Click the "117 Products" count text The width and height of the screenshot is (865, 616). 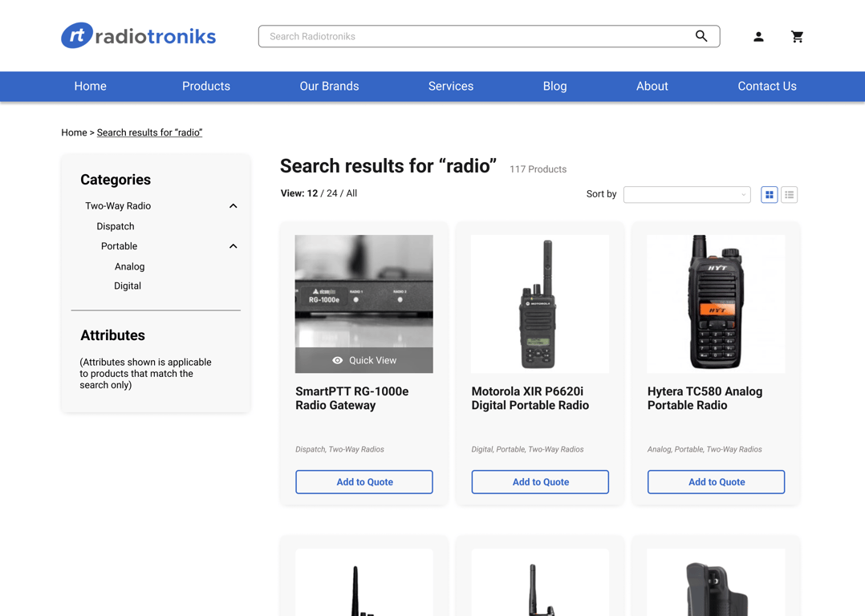[538, 169]
